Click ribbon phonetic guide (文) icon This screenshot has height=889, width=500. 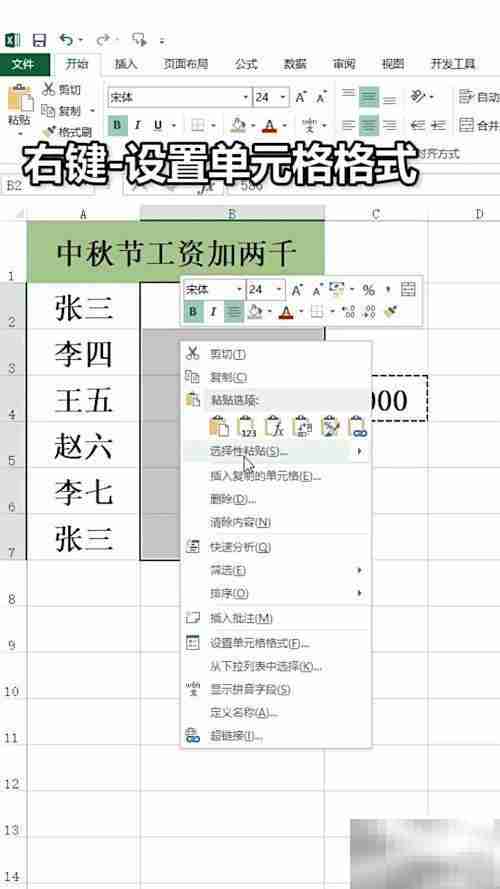point(310,125)
